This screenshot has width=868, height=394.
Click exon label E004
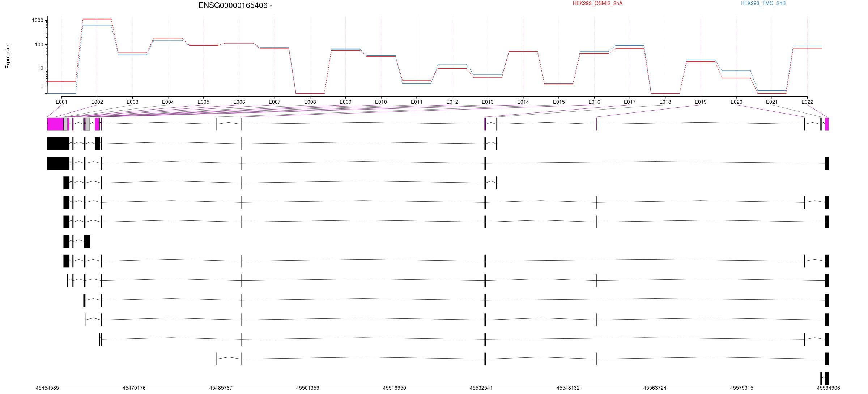(168, 102)
